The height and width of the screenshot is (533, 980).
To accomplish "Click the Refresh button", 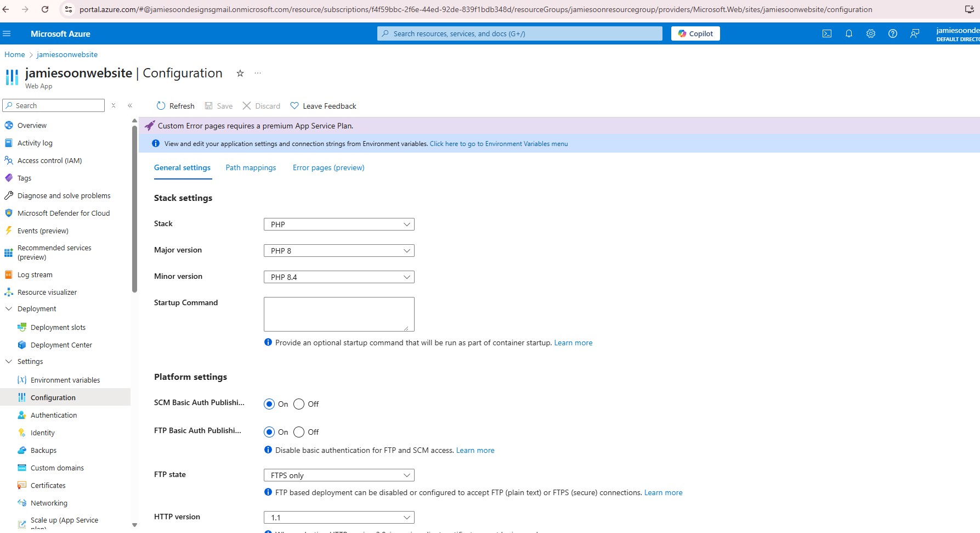I will coord(175,106).
